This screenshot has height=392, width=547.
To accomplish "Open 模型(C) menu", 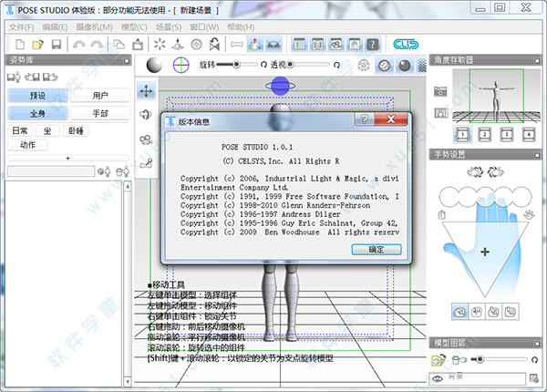I will 134,27.
